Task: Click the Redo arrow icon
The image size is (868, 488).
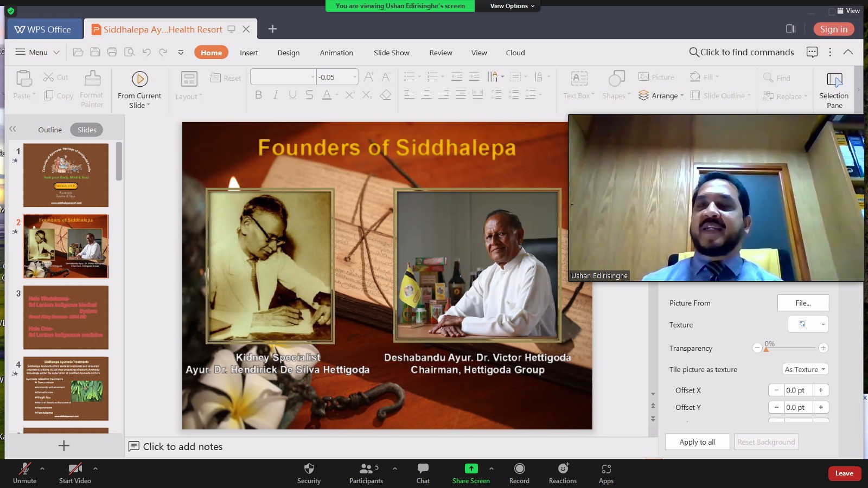Action: pos(163,52)
